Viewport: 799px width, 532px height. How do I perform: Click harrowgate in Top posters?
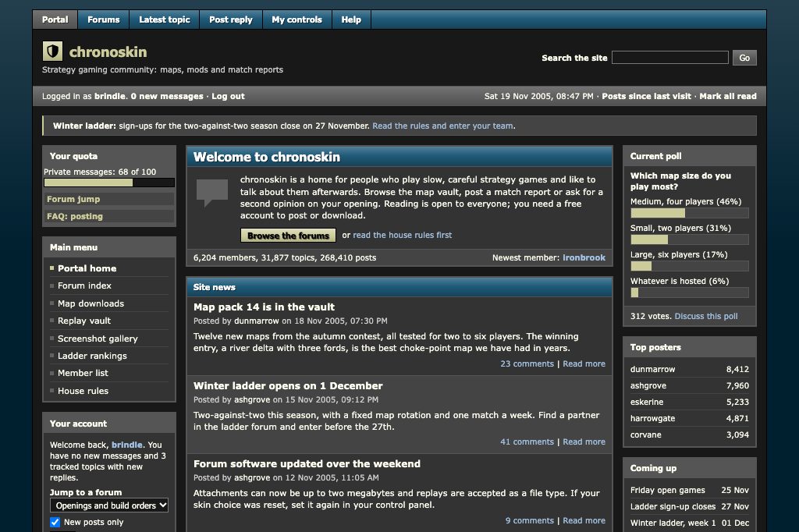point(653,418)
